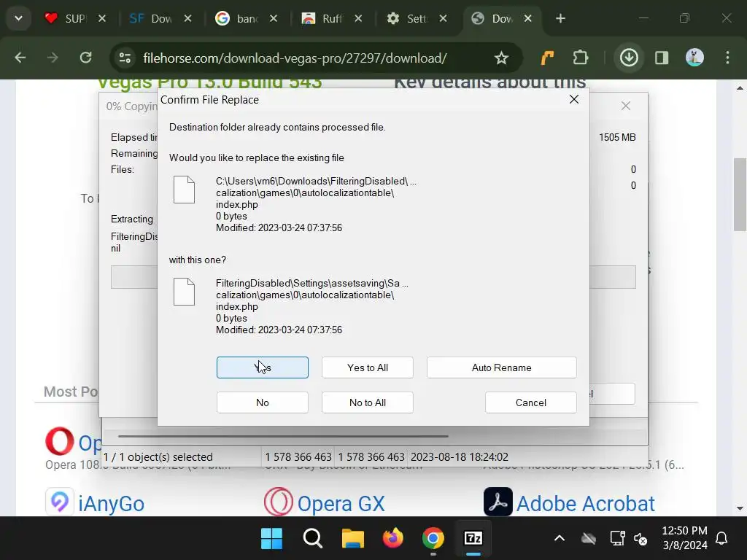The width and height of the screenshot is (747, 560).
Task: Pick No to All in Confirm File Replace
Action: [368, 402]
